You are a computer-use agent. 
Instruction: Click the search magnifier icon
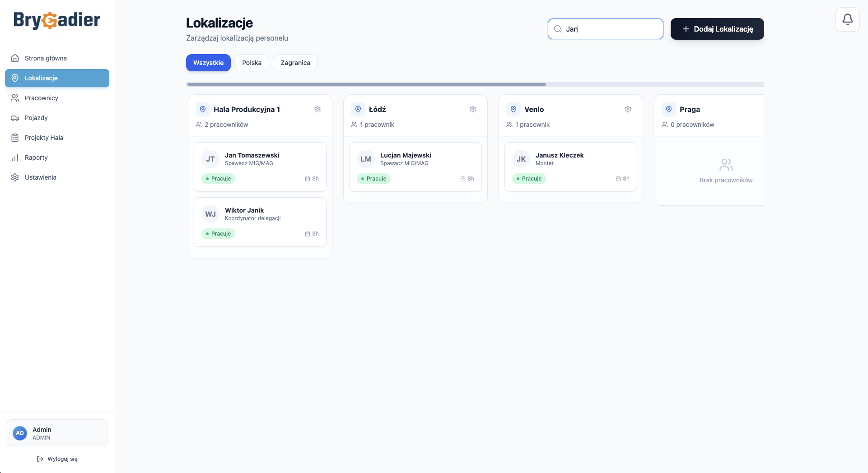coord(558,29)
